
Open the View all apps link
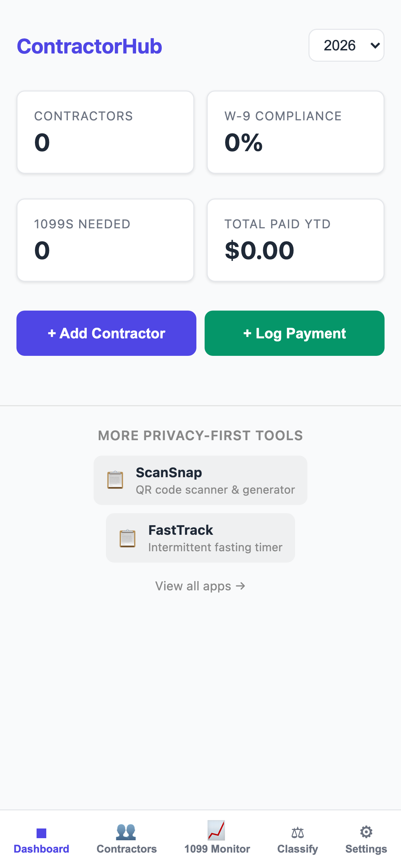point(200,586)
